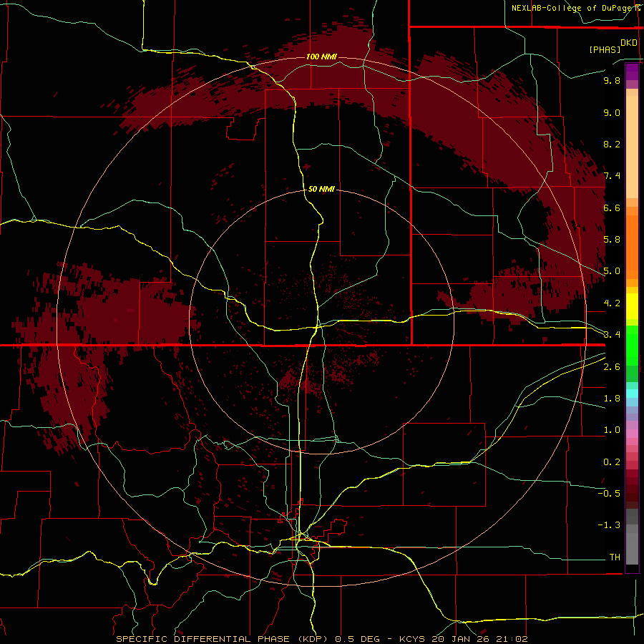Click the -1.3 scale label
The width and height of the screenshot is (644, 644).
pos(609,525)
